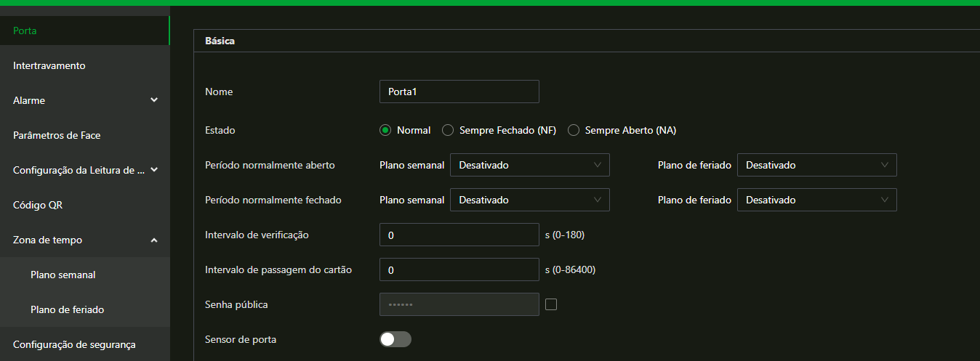The image size is (980, 361).
Task: Click the Zona de tempo sidebar item
Action: point(84,240)
